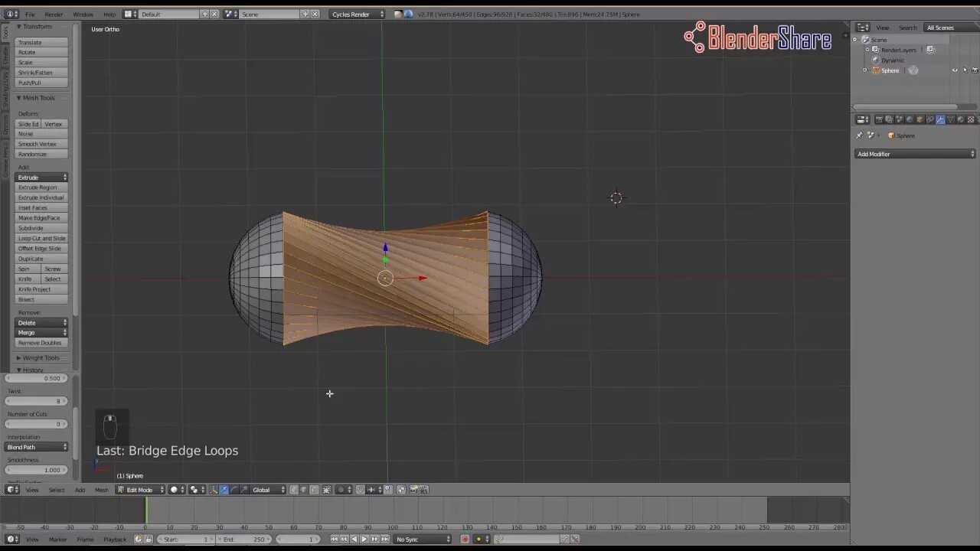Toggle Sphere selectability cursor icon in outliner

965,70
